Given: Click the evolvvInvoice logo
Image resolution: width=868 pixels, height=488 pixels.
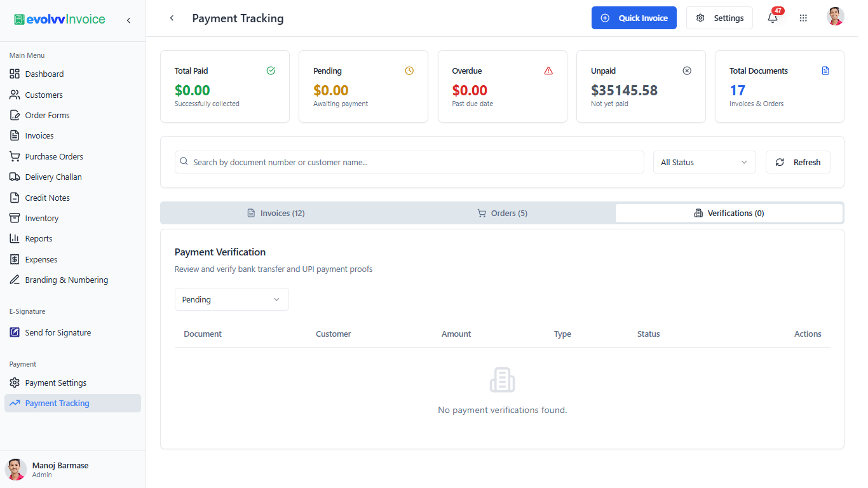Looking at the screenshot, I should 60,20.
